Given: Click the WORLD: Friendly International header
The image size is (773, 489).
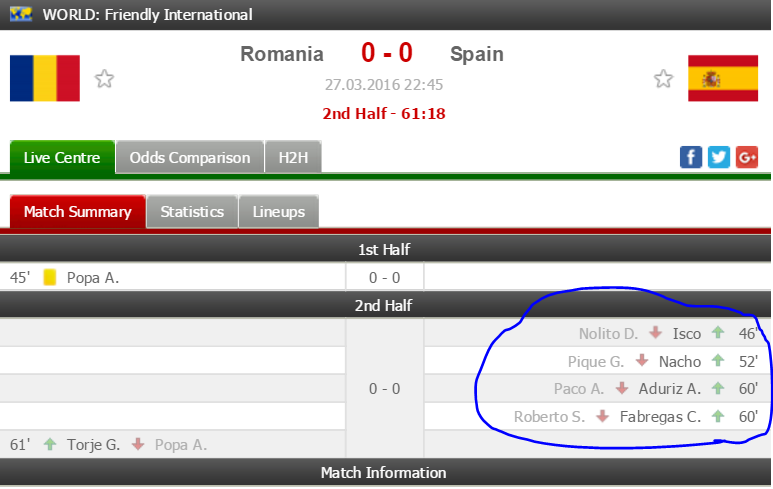Looking at the screenshot, I should (147, 15).
